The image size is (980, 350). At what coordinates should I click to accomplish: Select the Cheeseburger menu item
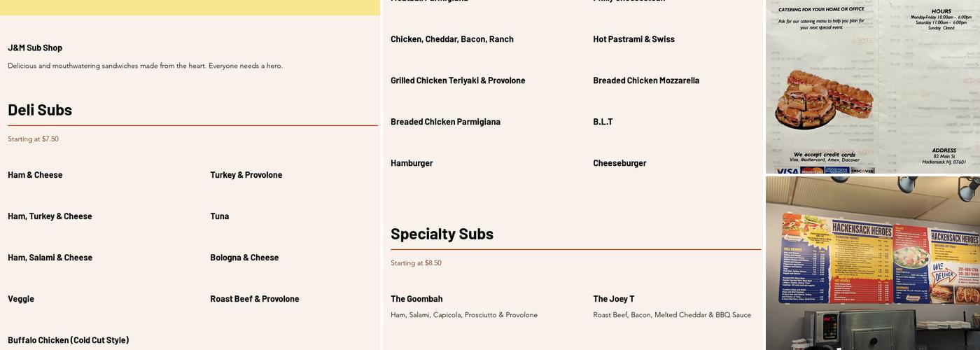tap(619, 163)
